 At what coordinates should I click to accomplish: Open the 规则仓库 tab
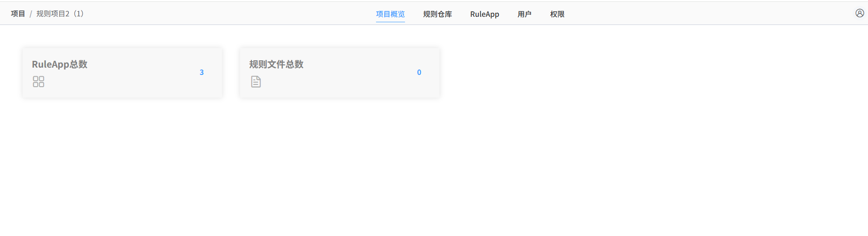pyautogui.click(x=437, y=14)
